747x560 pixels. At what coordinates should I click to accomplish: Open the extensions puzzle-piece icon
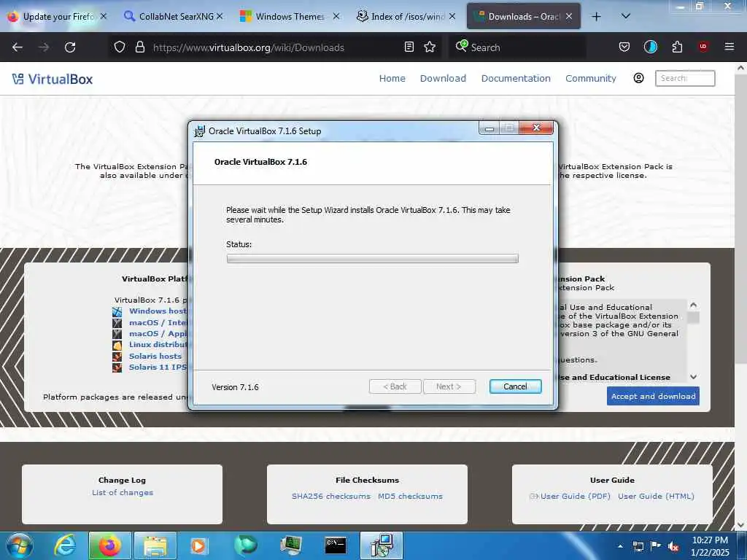point(677,47)
